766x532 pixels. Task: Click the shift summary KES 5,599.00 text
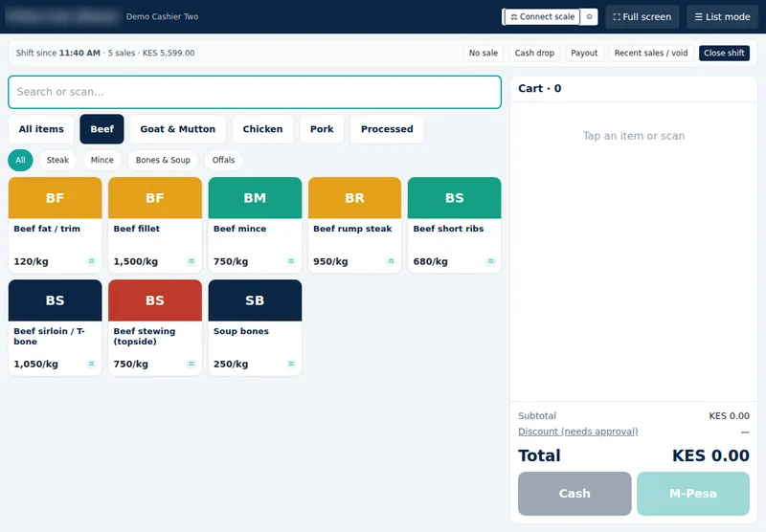point(169,53)
